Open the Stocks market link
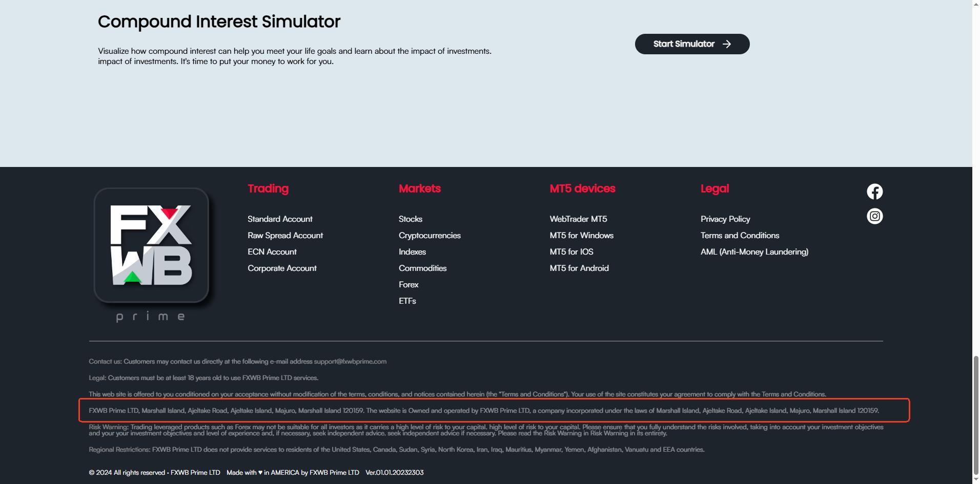 click(410, 219)
